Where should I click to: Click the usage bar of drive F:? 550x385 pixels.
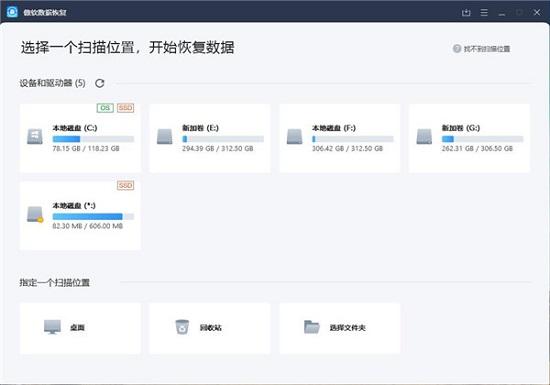(353, 139)
